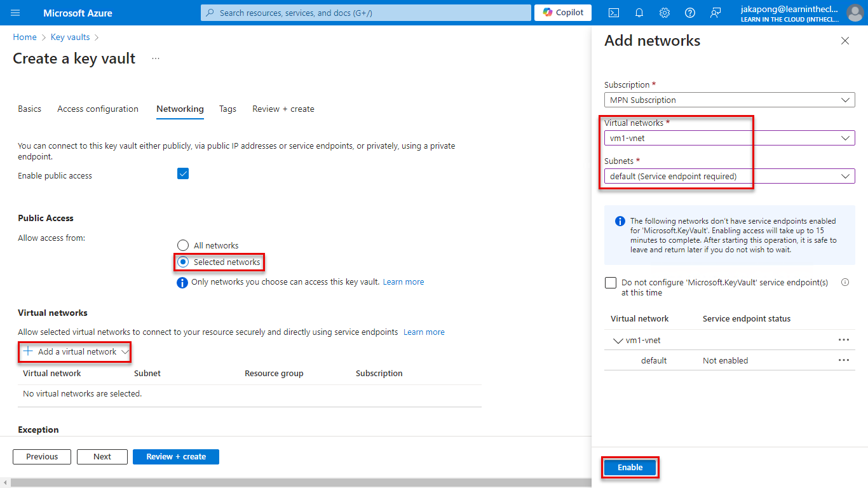Click the Not enabled status text

[x=726, y=360]
